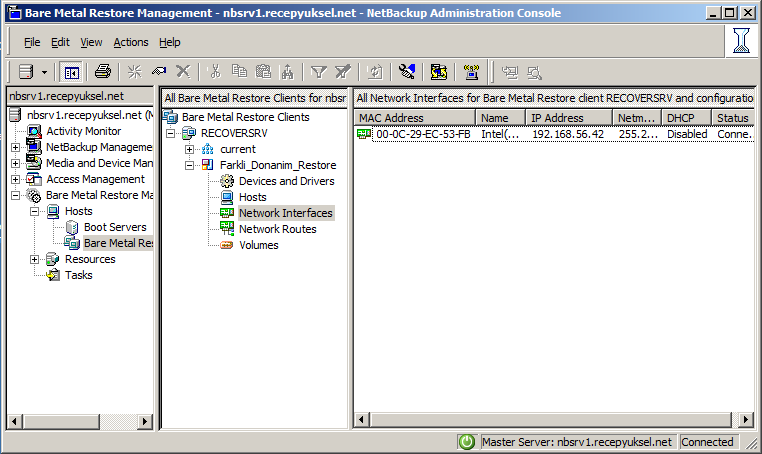Click right arrow of interfaces list scrollbar
This screenshot has height=454, width=762.
click(x=746, y=419)
